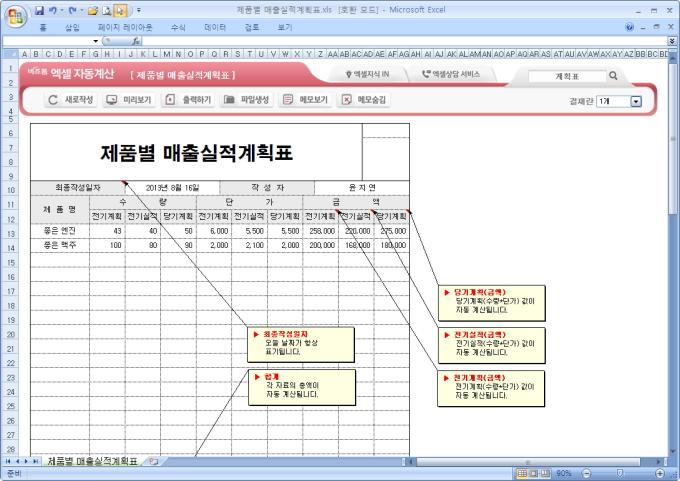Viewport: 680px width, 481px height.
Task: Click the horizontal scrollbar track
Action: click(536, 462)
